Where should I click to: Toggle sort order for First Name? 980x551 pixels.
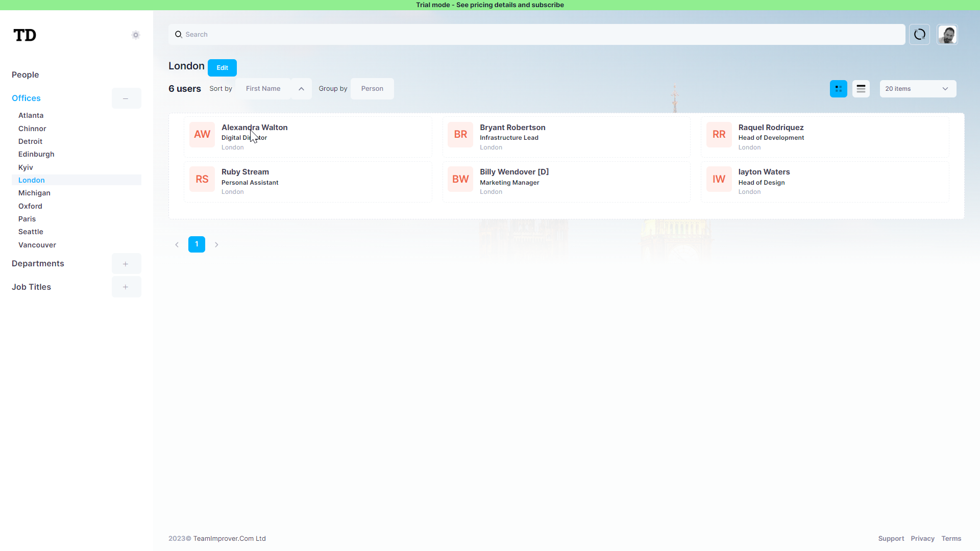(x=301, y=88)
